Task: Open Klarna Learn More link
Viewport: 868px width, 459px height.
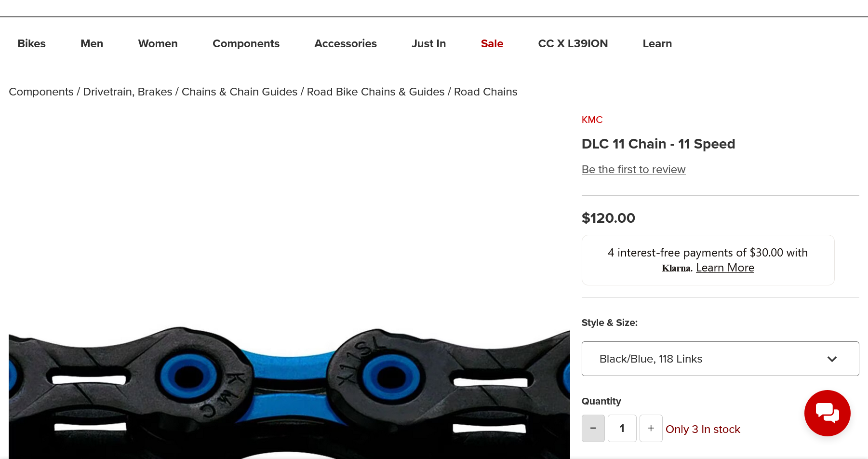Action: pos(725,268)
